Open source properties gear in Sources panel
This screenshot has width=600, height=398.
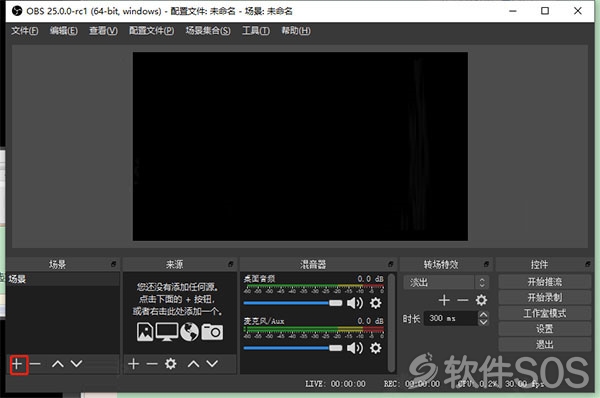point(171,364)
